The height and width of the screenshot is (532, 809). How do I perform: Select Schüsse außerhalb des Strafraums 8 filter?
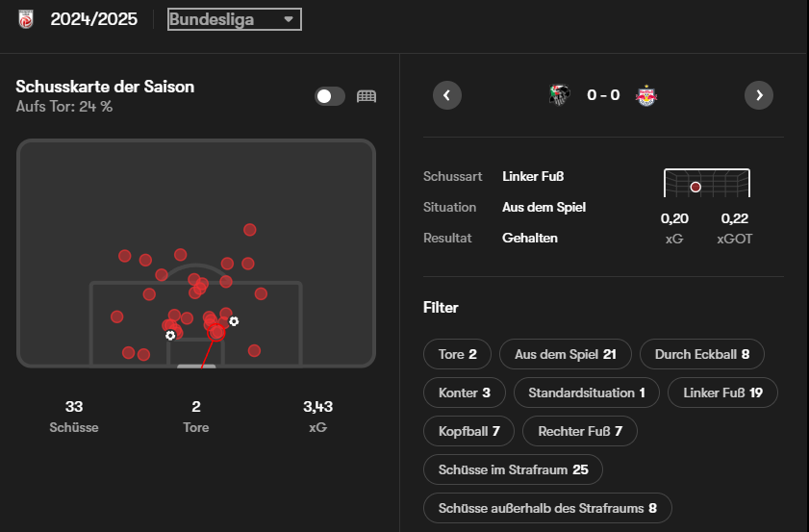(x=546, y=508)
